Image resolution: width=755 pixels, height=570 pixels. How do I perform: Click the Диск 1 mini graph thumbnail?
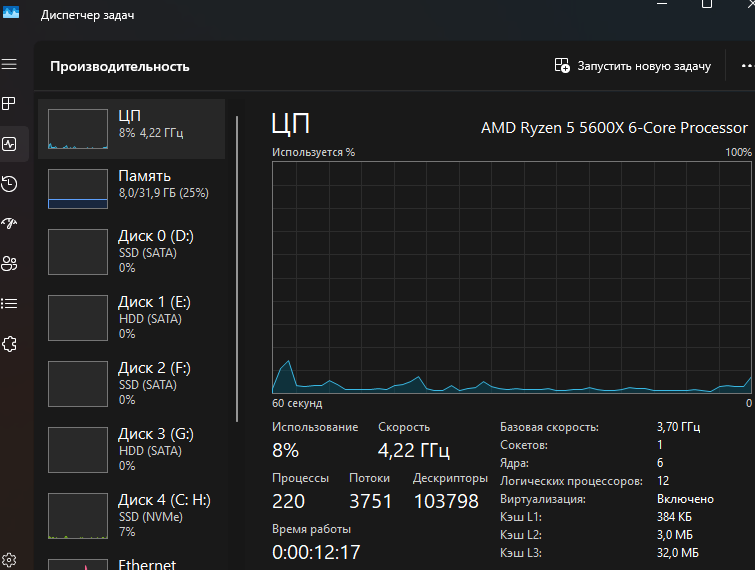(78, 318)
